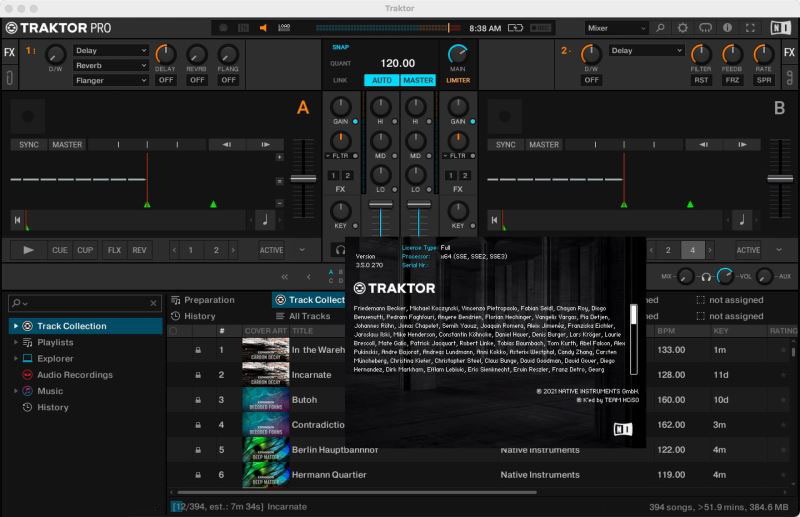Skip to track start on Deck B
This screenshot has width=800, height=517.
pyautogui.click(x=494, y=220)
